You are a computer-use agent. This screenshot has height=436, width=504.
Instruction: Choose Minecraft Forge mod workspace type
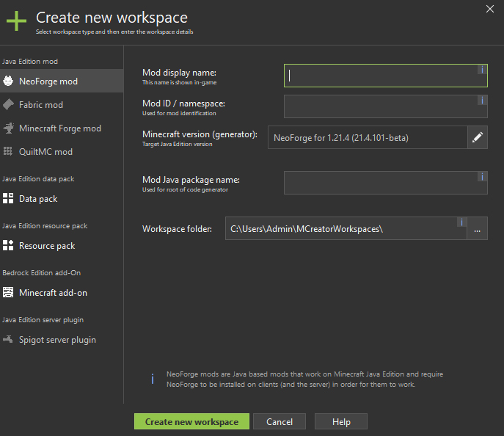pos(62,128)
